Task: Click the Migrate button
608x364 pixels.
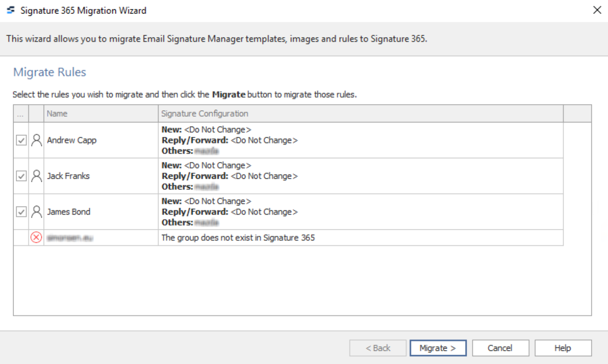Action: pyautogui.click(x=438, y=348)
